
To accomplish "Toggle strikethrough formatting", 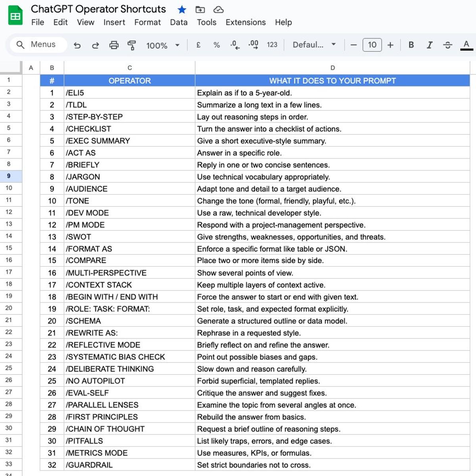I will click(x=447, y=45).
